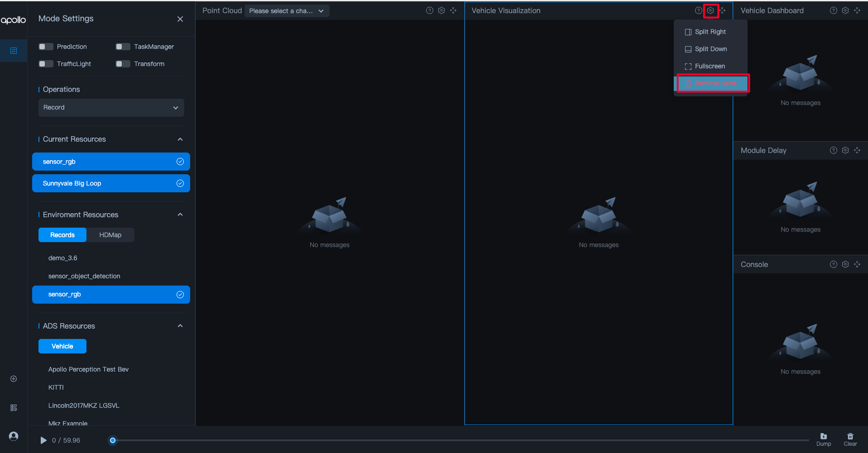The height and width of the screenshot is (453, 868).
Task: Click the add panel plus icon in sidebar
Action: tap(14, 379)
